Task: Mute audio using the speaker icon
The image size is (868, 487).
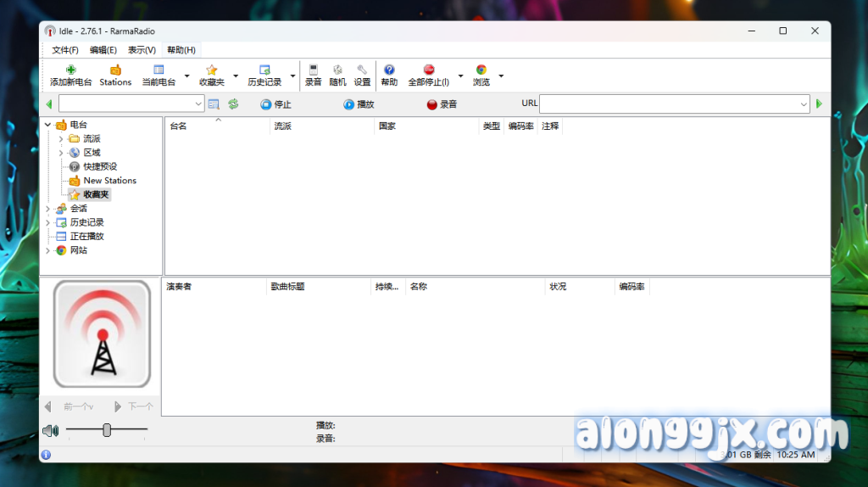Action: [x=51, y=431]
